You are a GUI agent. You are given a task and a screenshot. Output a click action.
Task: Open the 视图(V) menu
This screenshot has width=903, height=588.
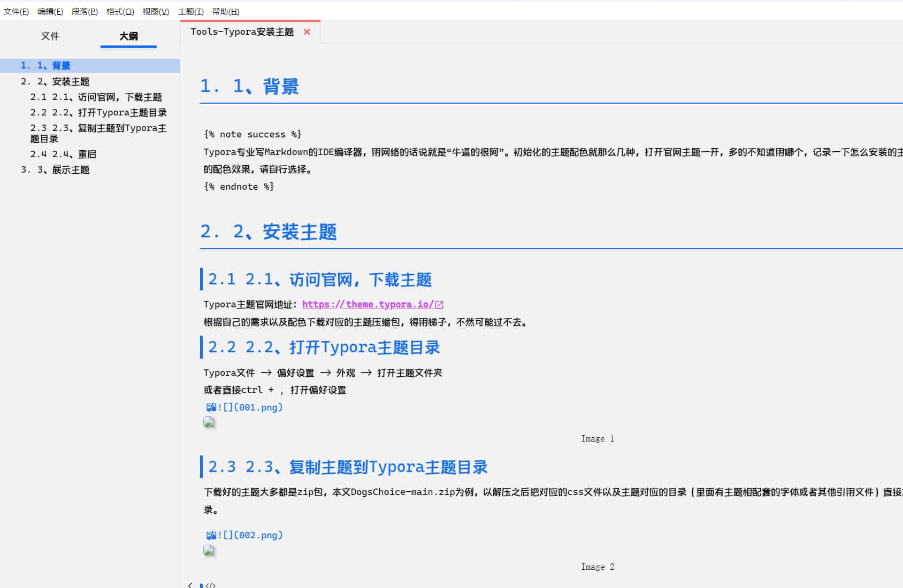point(156,11)
